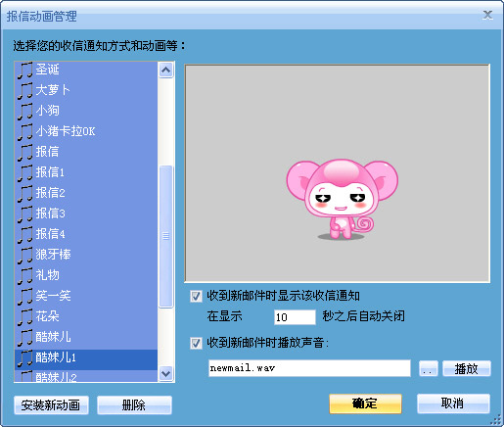This screenshot has height=427, width=504.
Task: Click the animation list scrollbar thumb
Action: click(166, 236)
